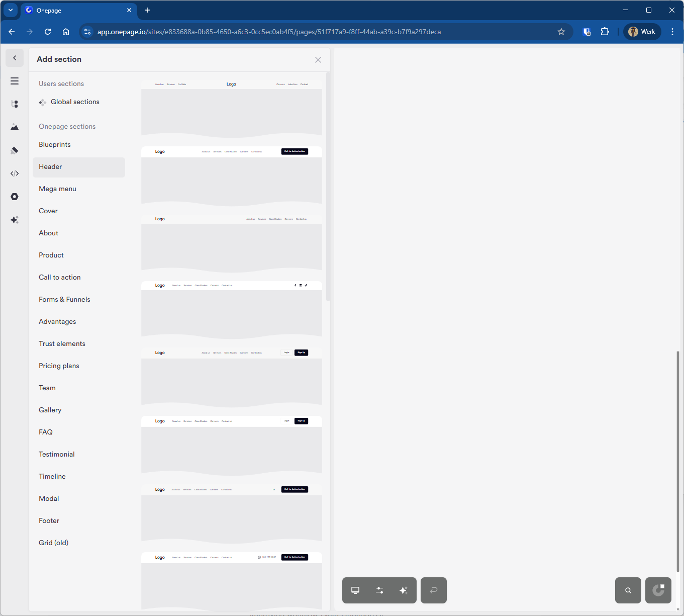Select the Trust elements category
This screenshot has width=684, height=616.
[79, 344]
